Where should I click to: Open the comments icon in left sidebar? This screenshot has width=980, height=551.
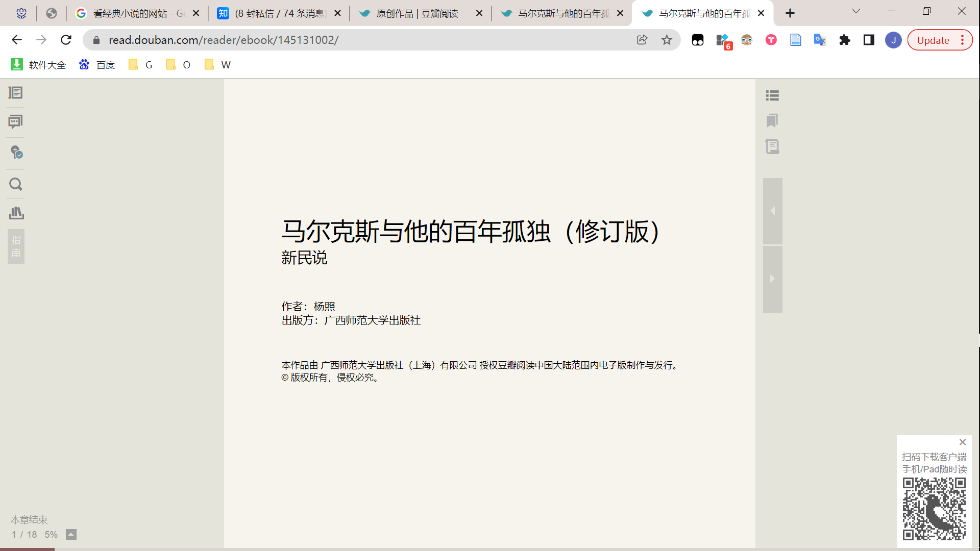[x=16, y=122]
